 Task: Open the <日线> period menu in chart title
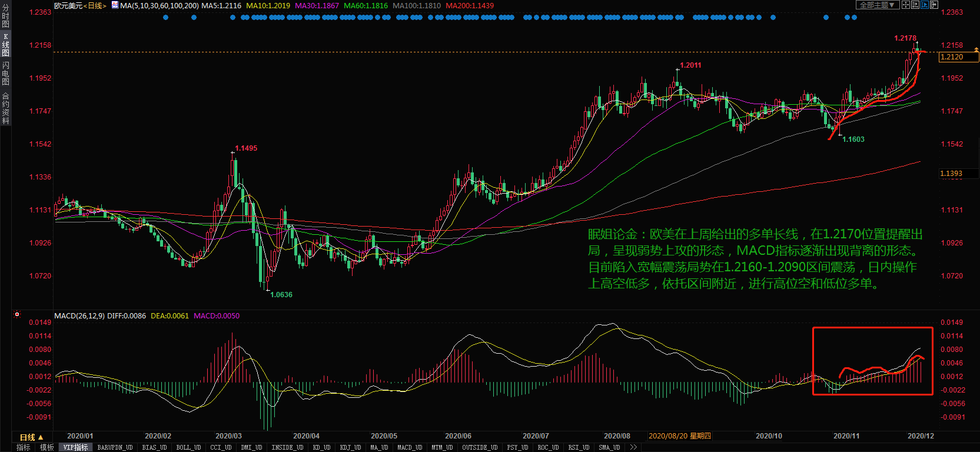pos(95,5)
